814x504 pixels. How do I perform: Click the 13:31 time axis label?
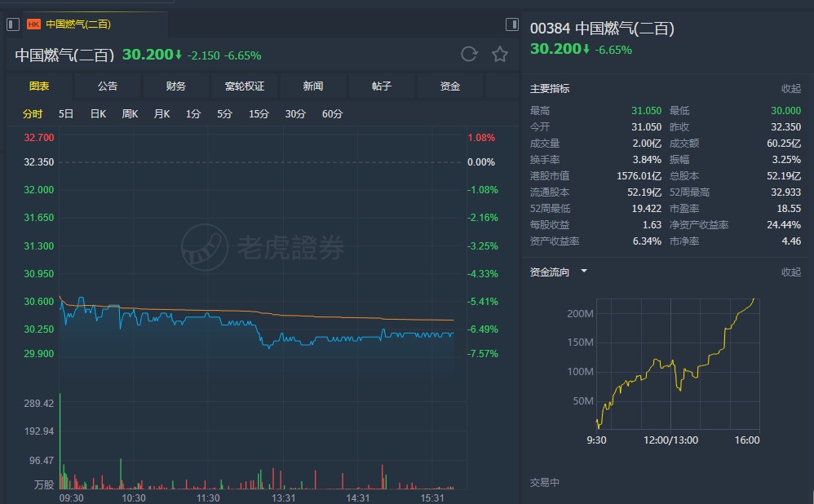pos(284,497)
